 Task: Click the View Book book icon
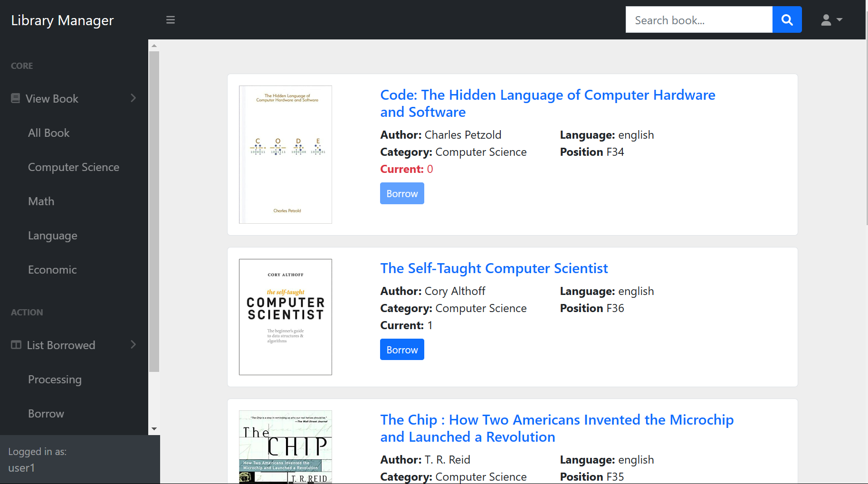16,98
